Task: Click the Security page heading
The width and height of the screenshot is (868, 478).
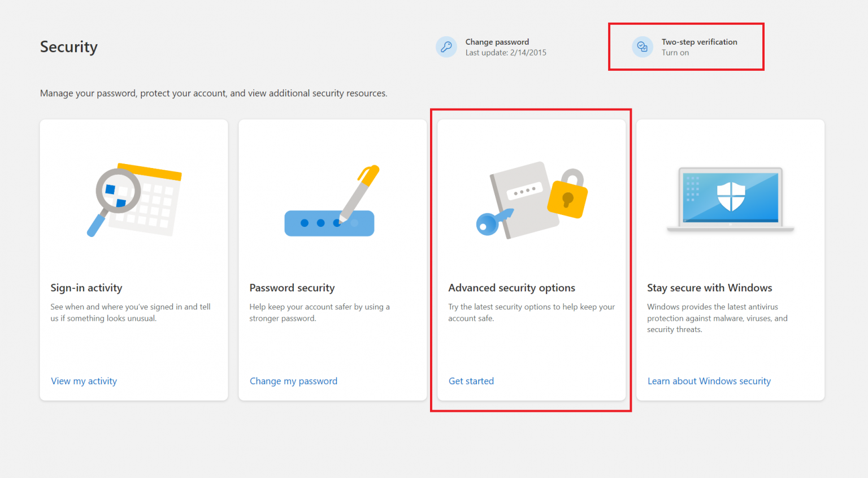Action: coord(68,47)
